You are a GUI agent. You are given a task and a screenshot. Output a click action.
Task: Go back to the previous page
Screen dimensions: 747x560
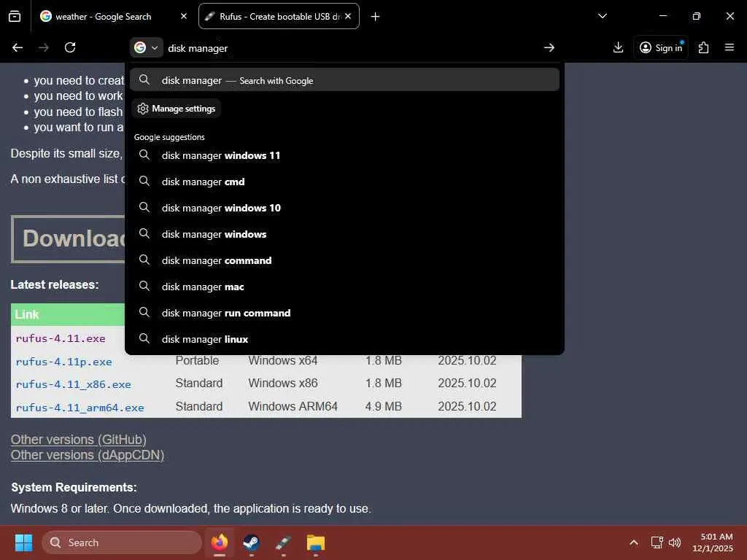(18, 47)
